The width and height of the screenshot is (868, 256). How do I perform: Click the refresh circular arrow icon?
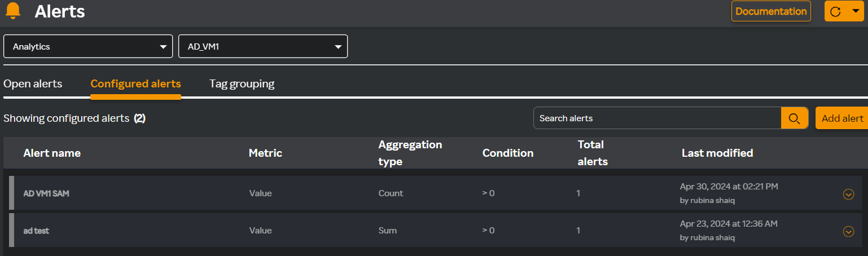point(836,12)
